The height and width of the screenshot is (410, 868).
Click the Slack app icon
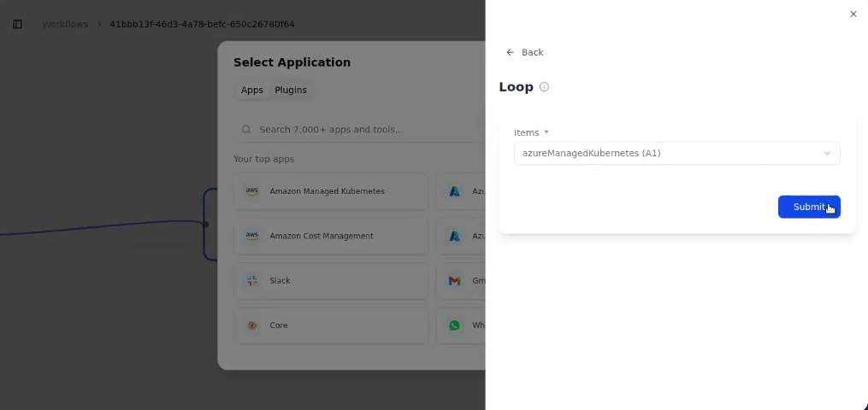click(252, 281)
